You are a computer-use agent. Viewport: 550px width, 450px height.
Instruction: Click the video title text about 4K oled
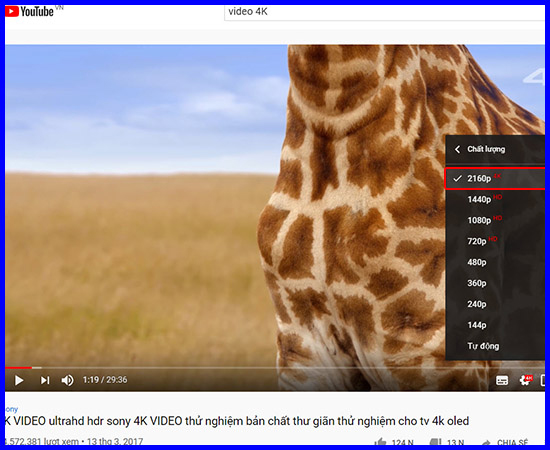click(x=237, y=421)
